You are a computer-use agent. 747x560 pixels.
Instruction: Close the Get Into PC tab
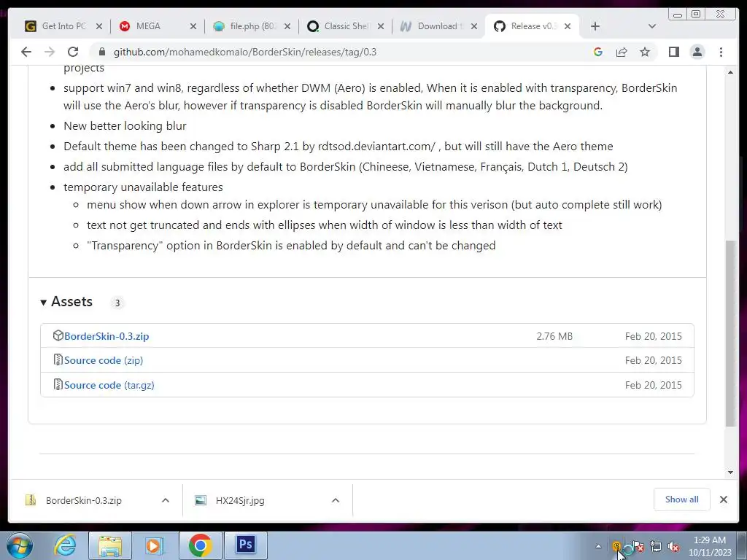point(98,27)
